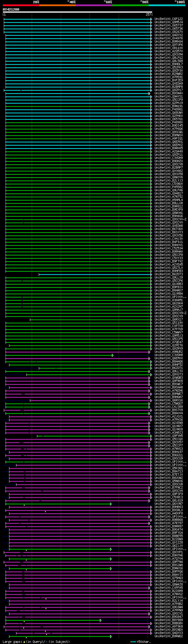
Task: Select the UniRef100_Q6EM02 label
Action: click(169, 145)
